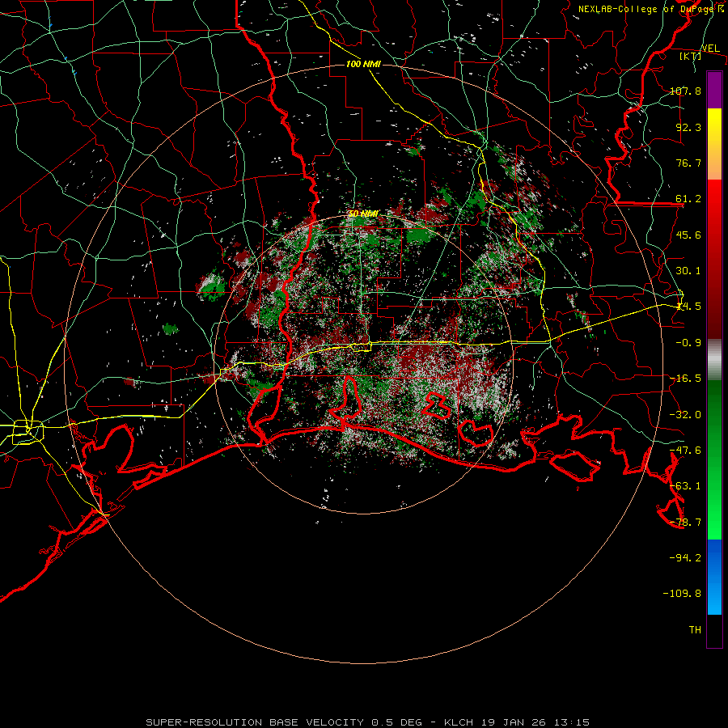Screen dimensions: 728x728
Task: Click the gray near-zero segment of the color bar
Action: point(714,360)
